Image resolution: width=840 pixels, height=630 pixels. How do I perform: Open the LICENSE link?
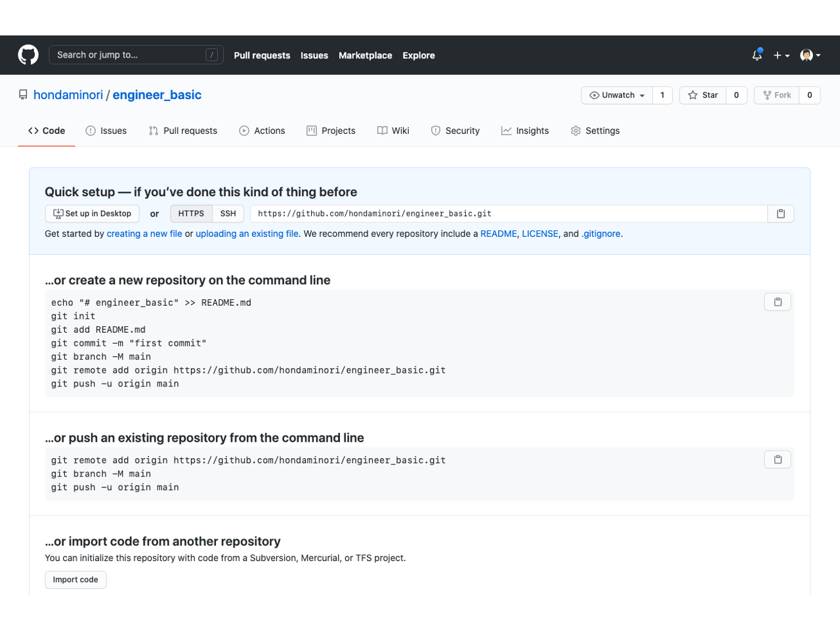540,234
